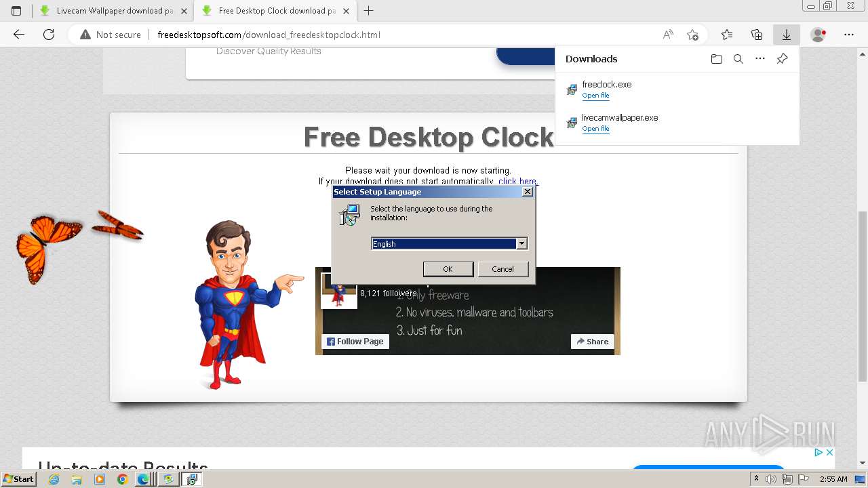Cancel the setup language dialog
Viewport: 868px width, 488px height.
pyautogui.click(x=502, y=269)
